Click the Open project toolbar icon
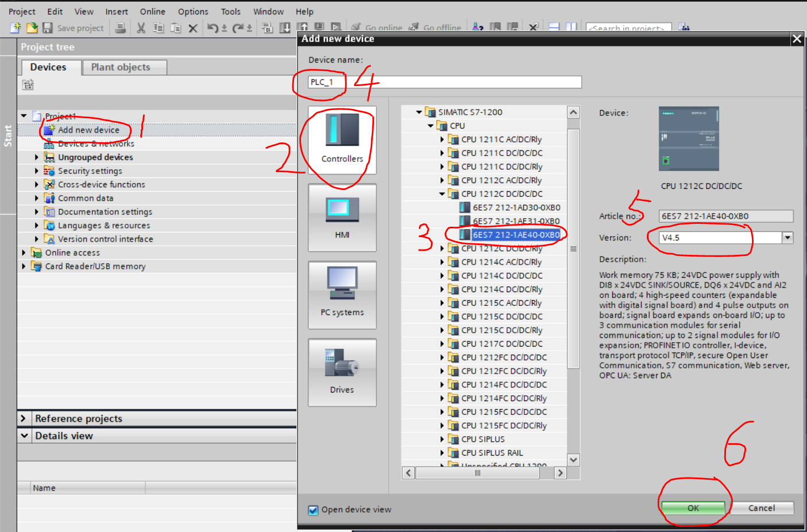Screen dimensions: 807x532 click(32, 28)
